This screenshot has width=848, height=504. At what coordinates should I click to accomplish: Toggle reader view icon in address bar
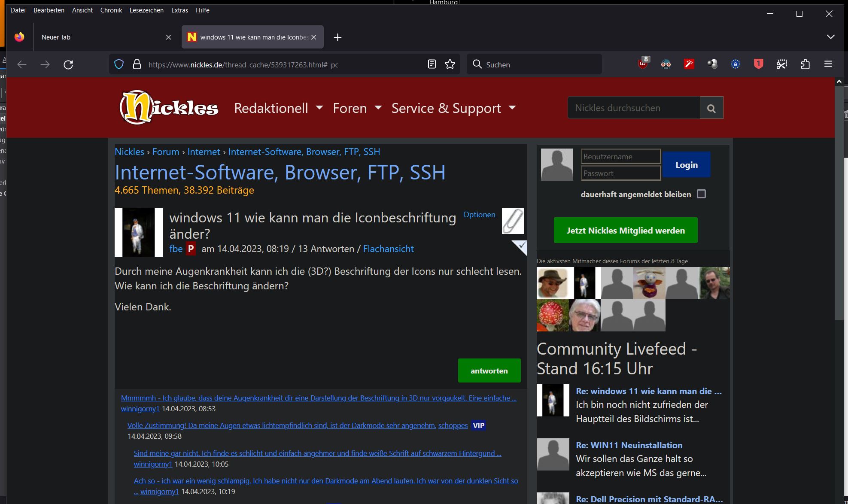[432, 64]
